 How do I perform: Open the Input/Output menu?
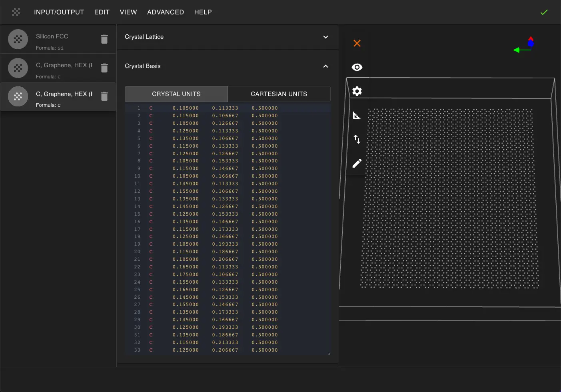point(59,12)
